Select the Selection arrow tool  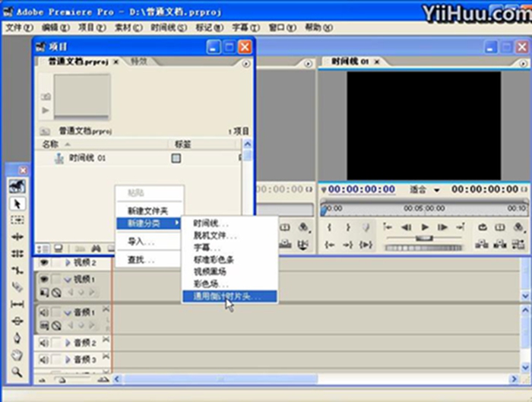pyautogui.click(x=17, y=204)
